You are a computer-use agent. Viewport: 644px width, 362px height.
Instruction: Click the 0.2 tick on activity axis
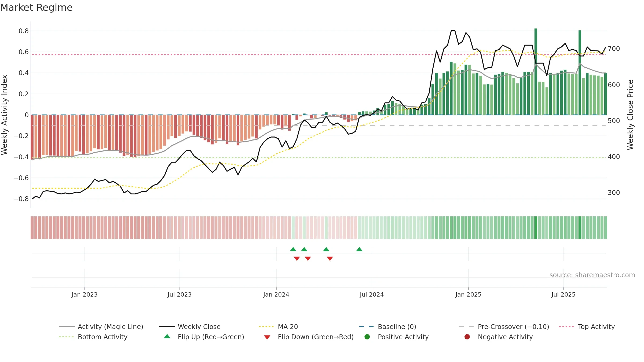[24, 94]
